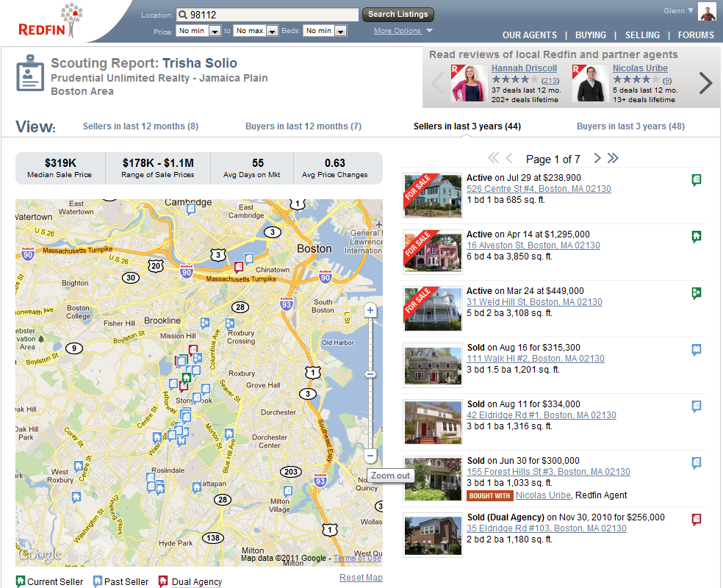Select Buyers in last 3 years tab

pyautogui.click(x=630, y=126)
